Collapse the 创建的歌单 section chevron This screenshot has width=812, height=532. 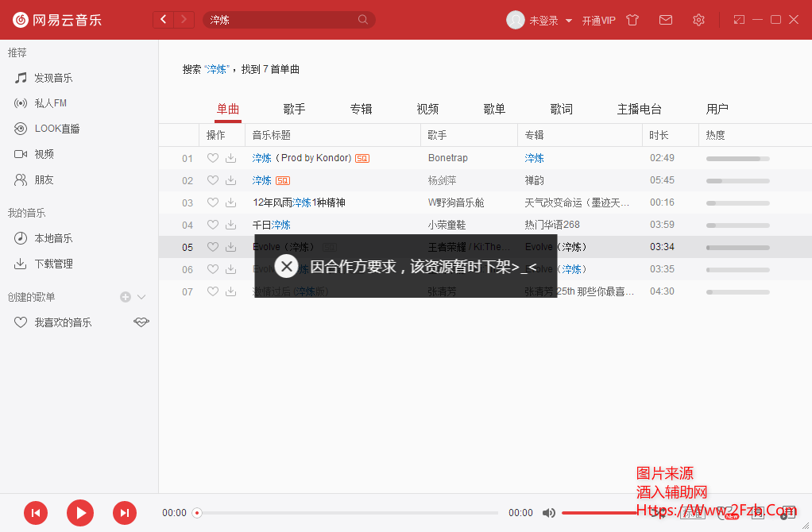pos(141,297)
